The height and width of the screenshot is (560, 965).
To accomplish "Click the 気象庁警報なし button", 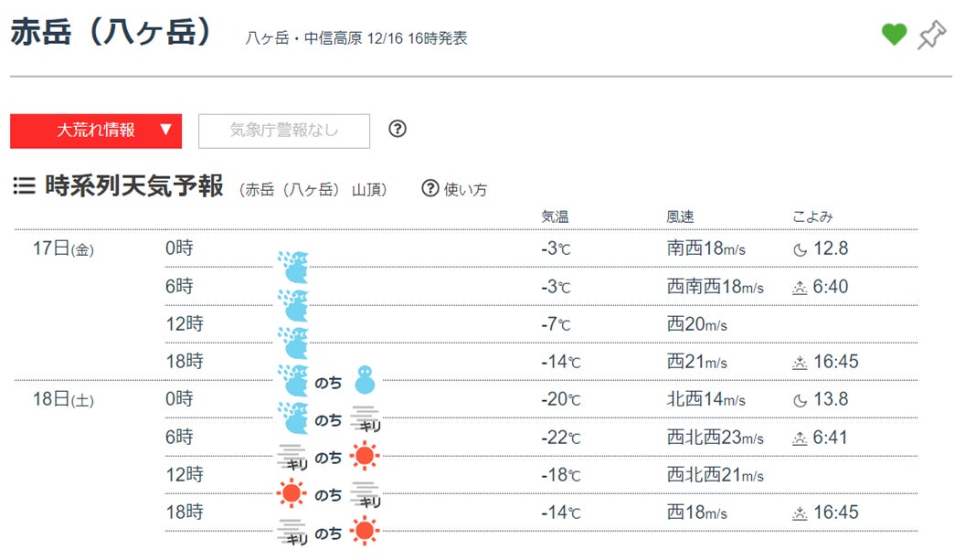I will click(284, 131).
